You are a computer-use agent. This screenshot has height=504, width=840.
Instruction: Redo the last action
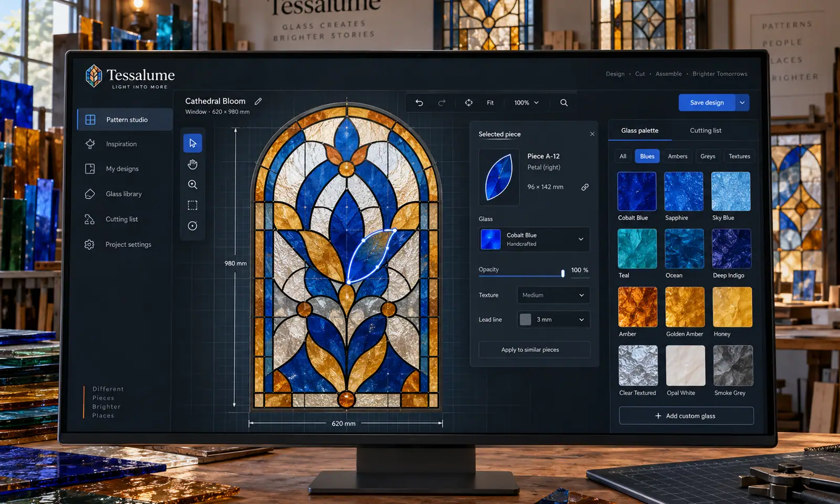[442, 103]
